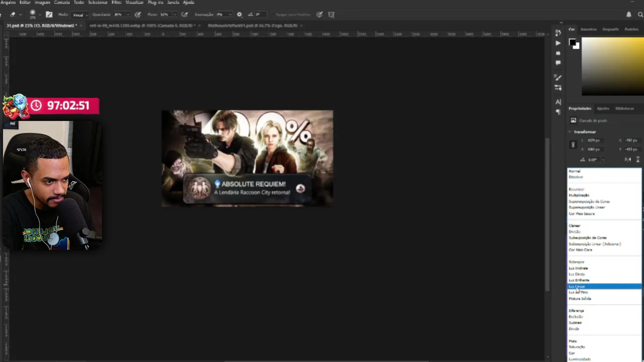
Task: Open the Comments speech bubble panel icon
Action: click(558, 63)
